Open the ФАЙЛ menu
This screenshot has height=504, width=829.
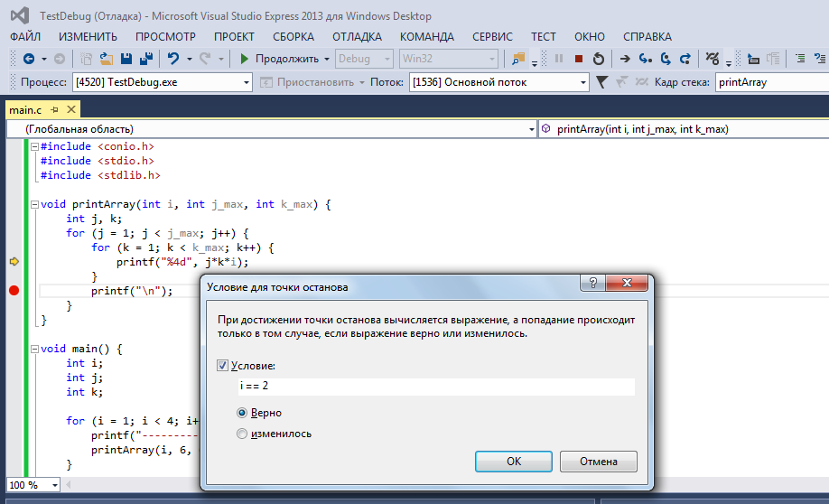click(25, 36)
